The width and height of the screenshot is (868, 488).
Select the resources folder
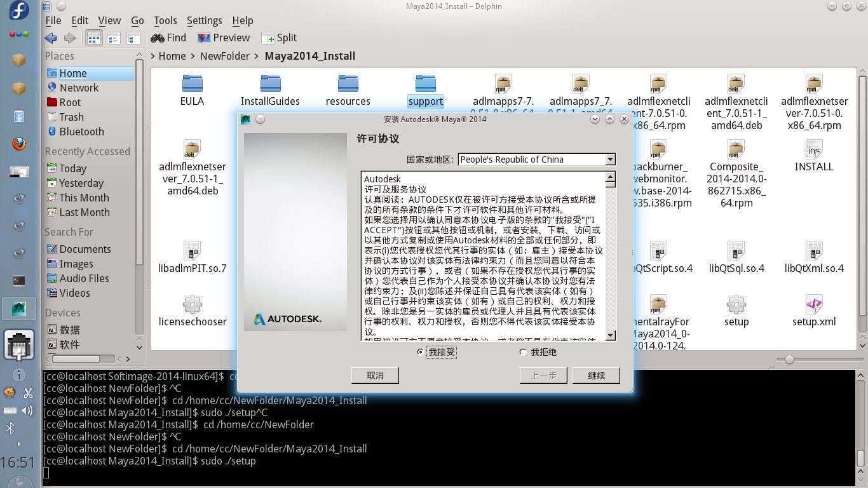coord(348,90)
